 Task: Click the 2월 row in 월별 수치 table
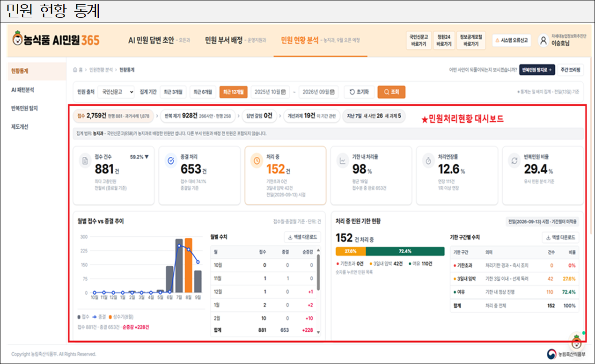264,318
